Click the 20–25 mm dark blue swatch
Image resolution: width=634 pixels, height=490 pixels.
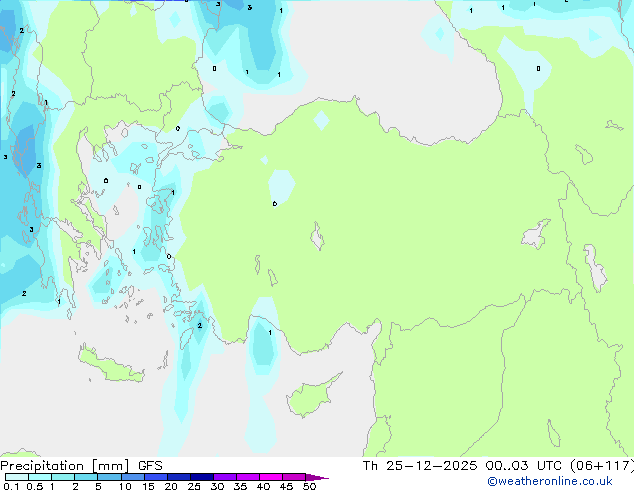tap(179, 477)
